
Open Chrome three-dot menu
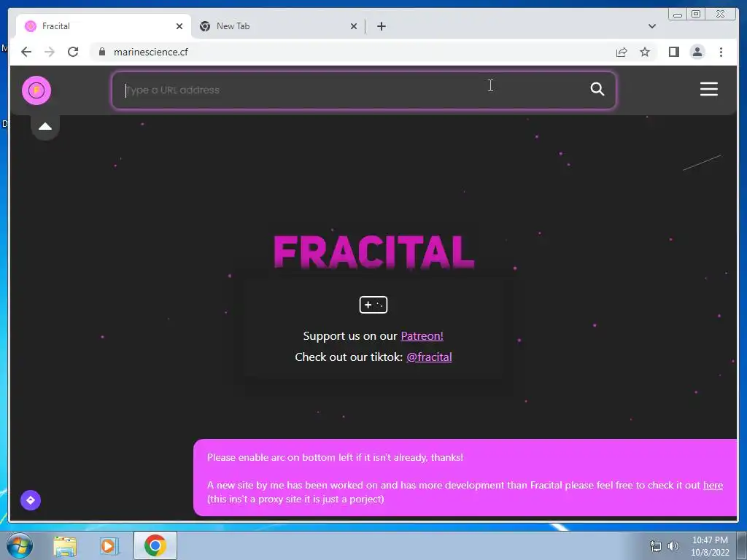721,52
